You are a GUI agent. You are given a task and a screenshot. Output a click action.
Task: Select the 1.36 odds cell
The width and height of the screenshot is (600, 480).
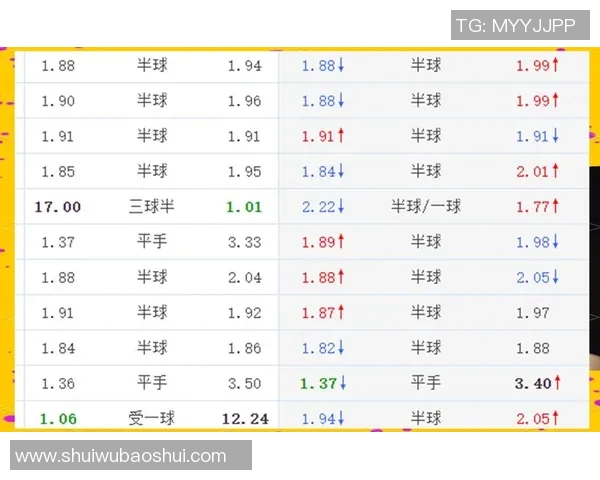[x=58, y=384]
